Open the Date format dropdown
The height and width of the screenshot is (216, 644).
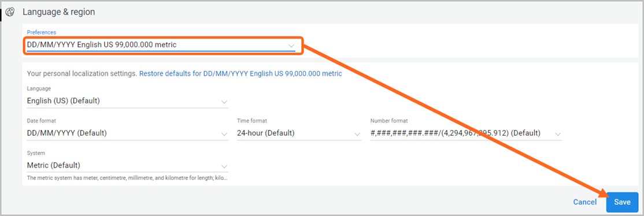tap(127, 133)
